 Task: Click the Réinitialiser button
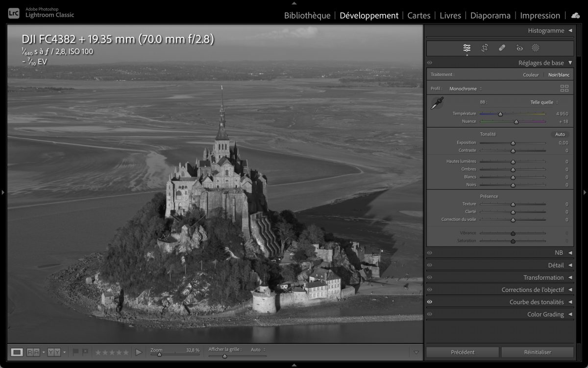coord(537,352)
